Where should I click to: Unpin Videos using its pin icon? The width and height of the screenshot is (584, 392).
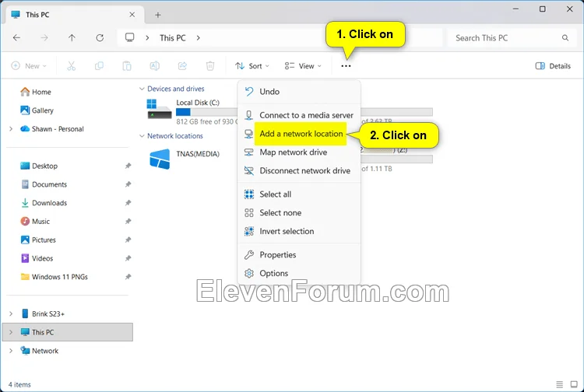click(x=128, y=258)
